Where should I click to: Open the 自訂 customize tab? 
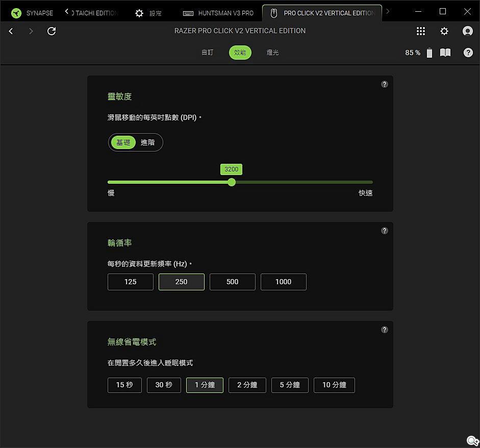(207, 53)
